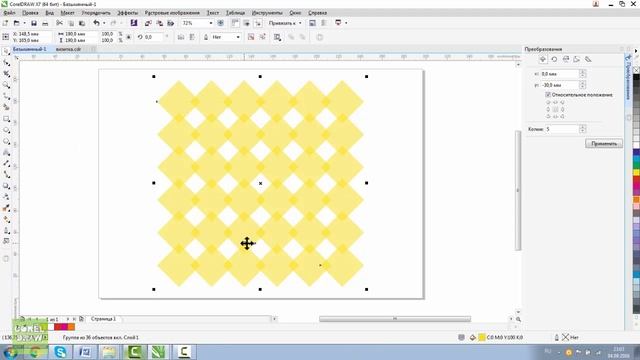The height and width of the screenshot is (360, 640).
Task: Open the Scale and mirror tab icon in docker
Action: tap(566, 60)
